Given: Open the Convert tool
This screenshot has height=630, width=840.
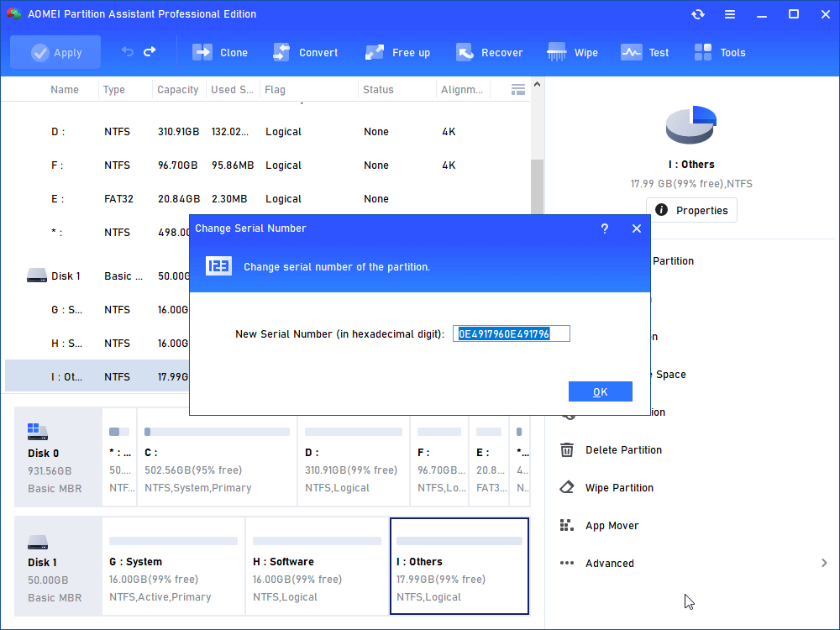Looking at the screenshot, I should (x=306, y=52).
